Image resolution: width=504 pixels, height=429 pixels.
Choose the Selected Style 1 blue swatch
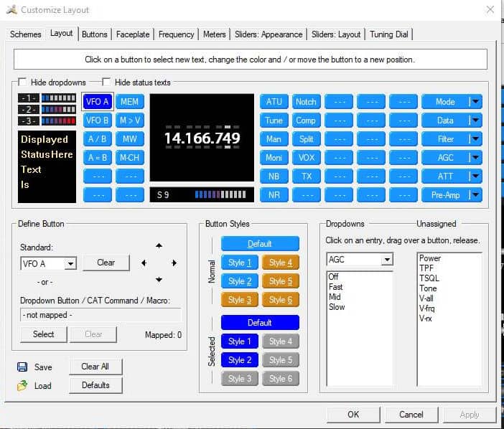240,341
